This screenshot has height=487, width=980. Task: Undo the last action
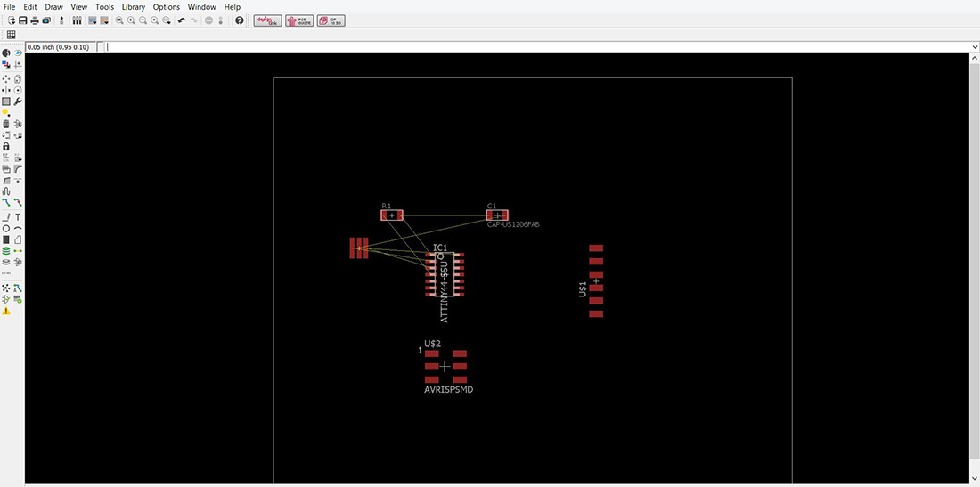pyautogui.click(x=182, y=20)
